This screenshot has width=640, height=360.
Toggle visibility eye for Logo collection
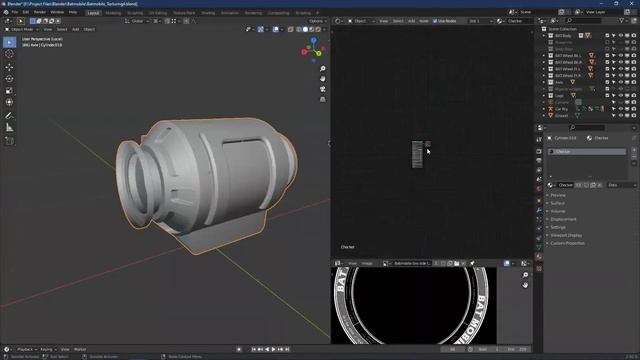620,96
